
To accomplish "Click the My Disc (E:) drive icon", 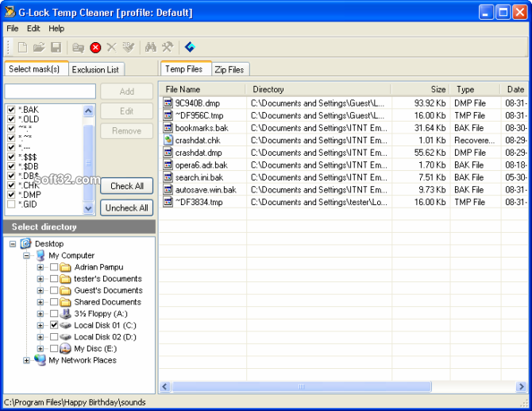I will [x=65, y=348].
